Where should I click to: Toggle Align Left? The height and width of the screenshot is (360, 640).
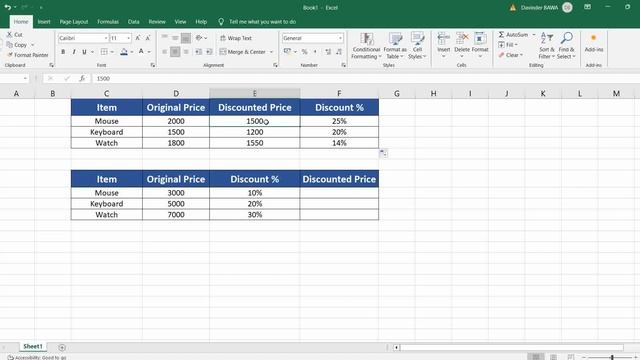point(164,52)
